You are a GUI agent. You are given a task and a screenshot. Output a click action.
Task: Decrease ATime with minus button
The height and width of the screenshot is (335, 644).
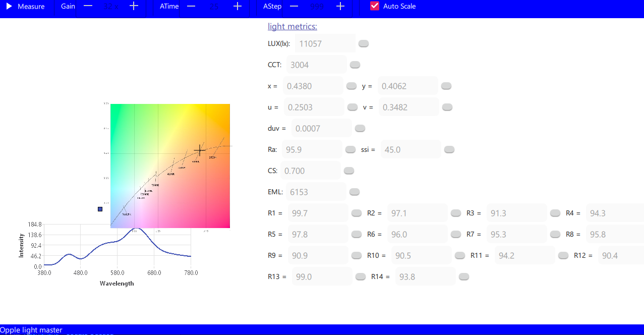(191, 6)
